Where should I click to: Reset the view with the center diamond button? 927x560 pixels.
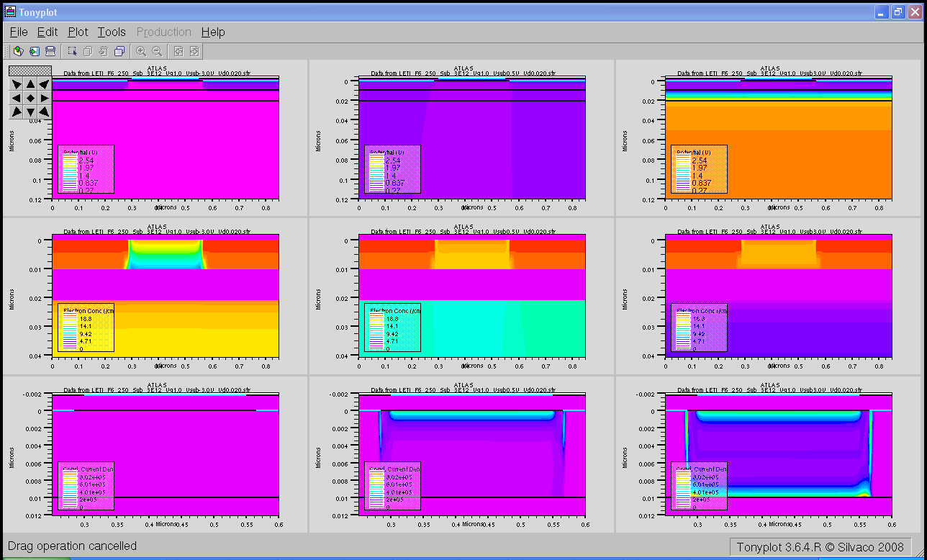pos(30,98)
